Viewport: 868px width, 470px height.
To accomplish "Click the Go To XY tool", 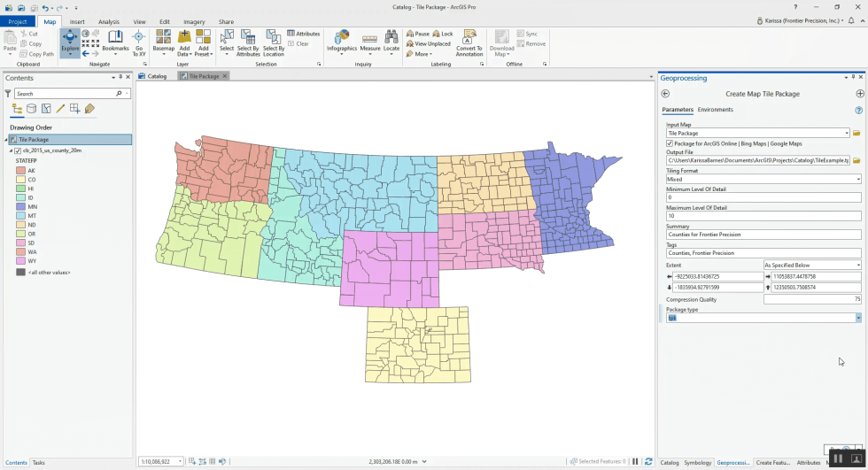I will (x=139, y=42).
